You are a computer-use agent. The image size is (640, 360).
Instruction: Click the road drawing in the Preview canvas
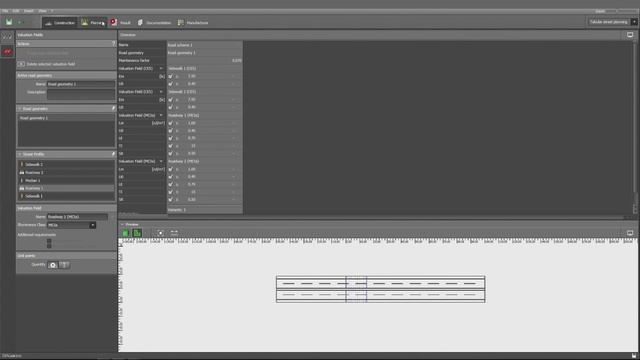[x=380, y=289]
